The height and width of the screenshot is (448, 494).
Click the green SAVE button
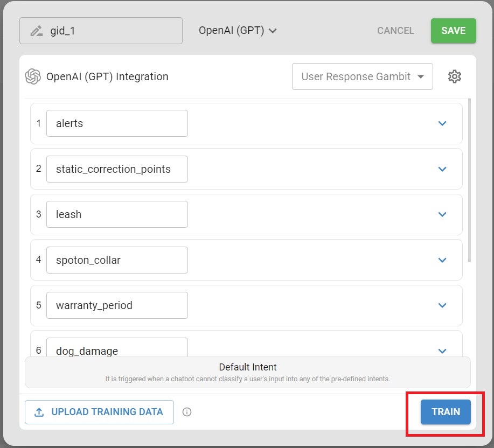point(453,31)
